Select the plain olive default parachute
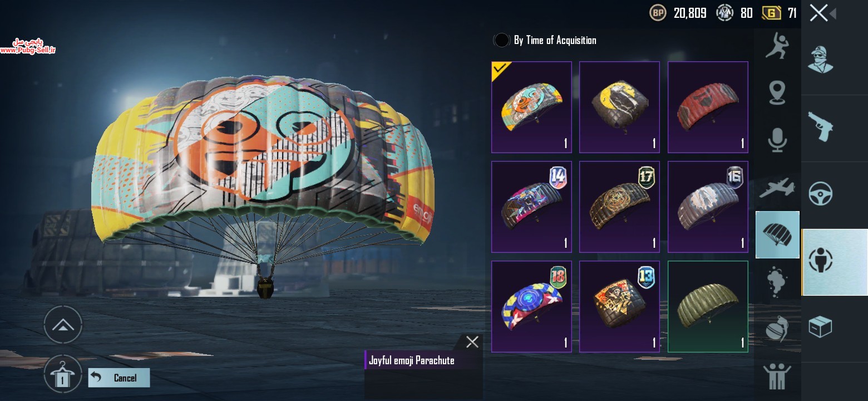The width and height of the screenshot is (868, 401). 708,307
